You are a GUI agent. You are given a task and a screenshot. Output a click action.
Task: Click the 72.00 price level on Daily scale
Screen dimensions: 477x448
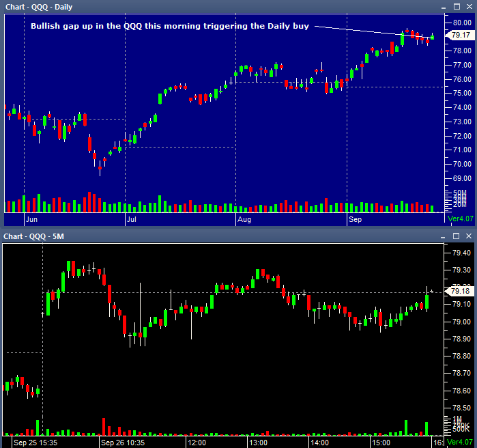pos(462,136)
